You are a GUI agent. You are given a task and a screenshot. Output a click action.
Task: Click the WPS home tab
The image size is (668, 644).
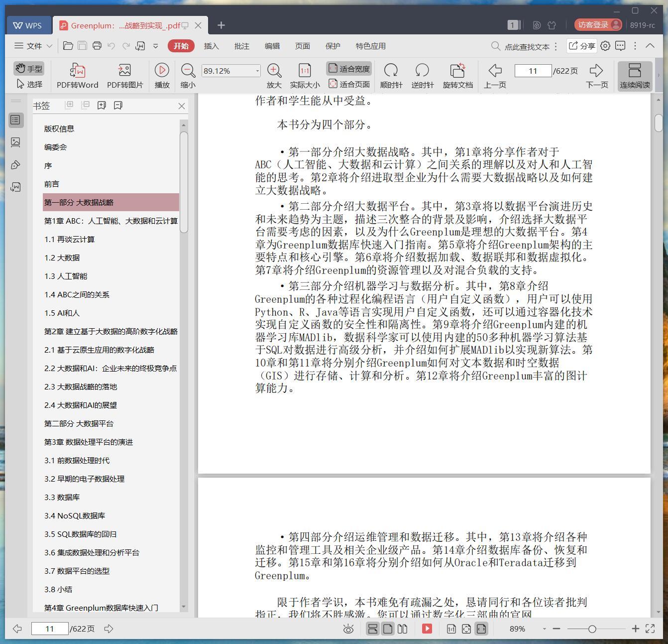point(28,25)
